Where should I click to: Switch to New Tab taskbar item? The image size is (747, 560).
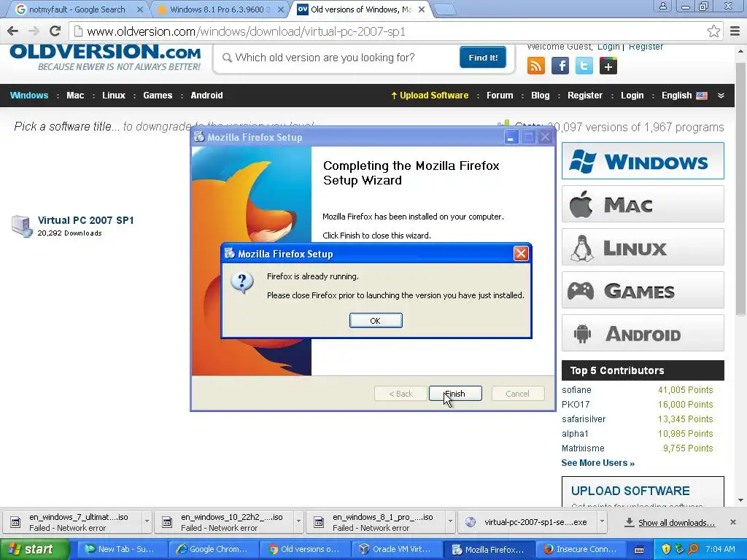(x=122, y=549)
